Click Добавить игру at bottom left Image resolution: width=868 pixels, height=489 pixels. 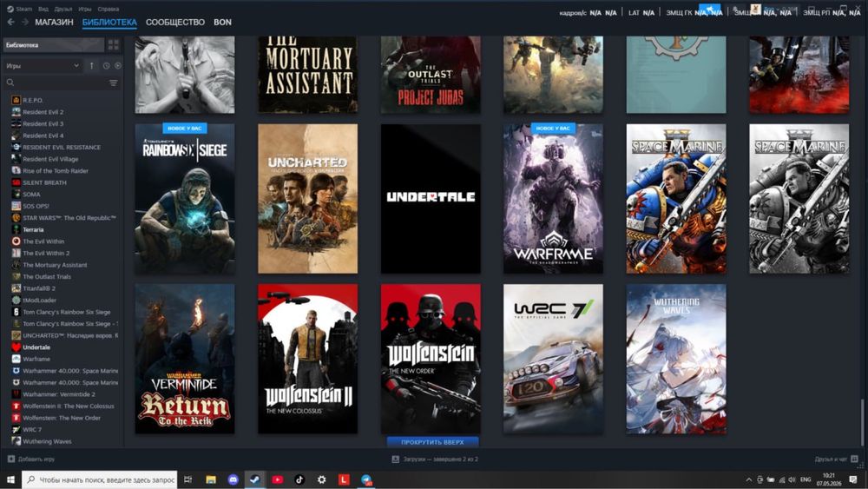coord(31,459)
